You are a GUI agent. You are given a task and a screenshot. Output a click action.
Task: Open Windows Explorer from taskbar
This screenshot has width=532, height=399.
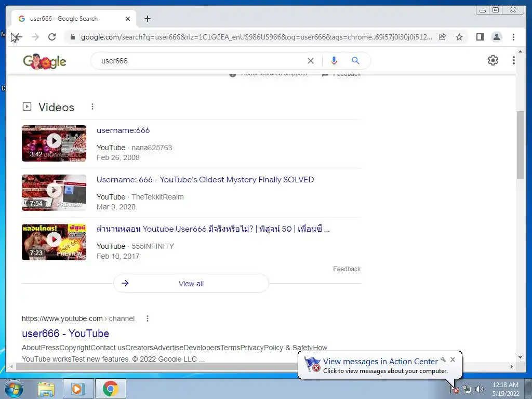[46, 389]
